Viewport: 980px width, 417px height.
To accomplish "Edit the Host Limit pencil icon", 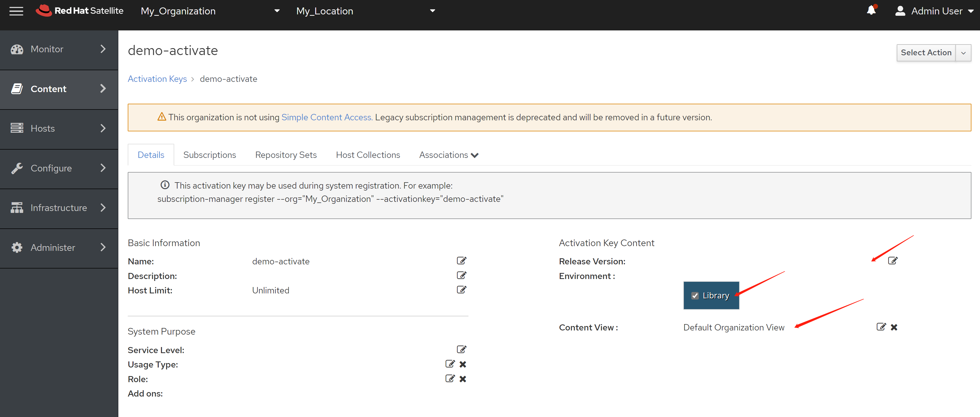I will pos(461,290).
